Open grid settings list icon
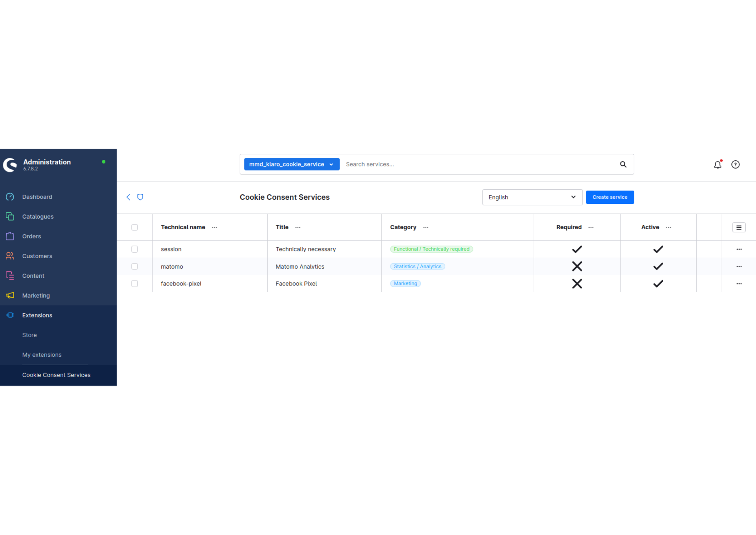The width and height of the screenshot is (756, 535). tap(739, 227)
